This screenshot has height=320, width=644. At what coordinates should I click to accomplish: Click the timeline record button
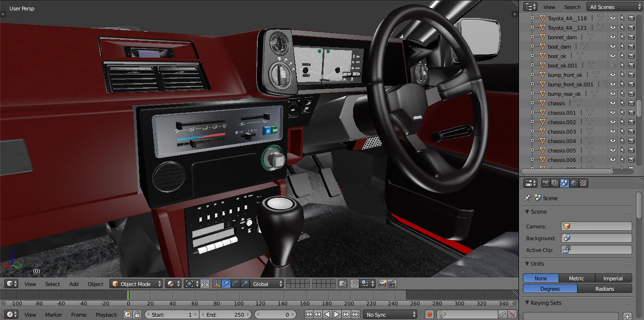point(429,314)
